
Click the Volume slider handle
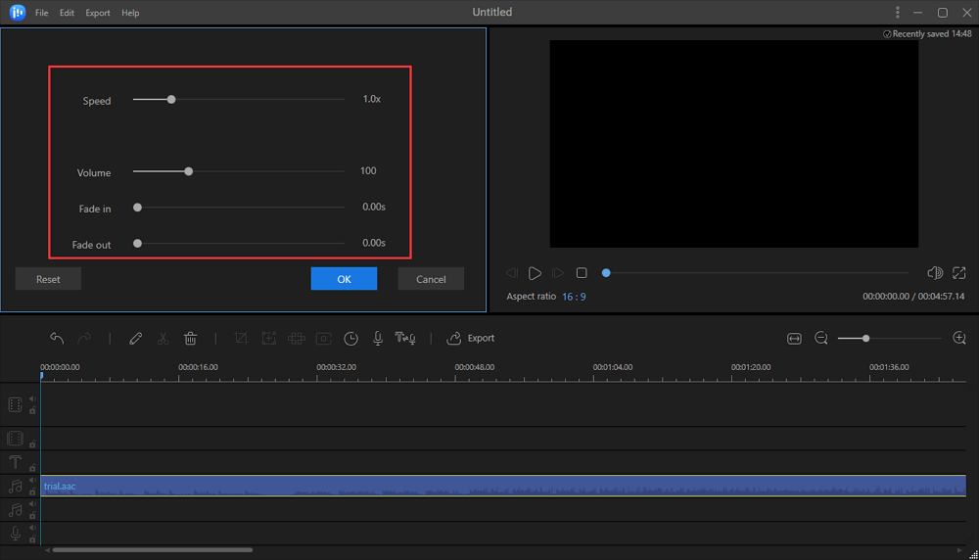coord(189,171)
